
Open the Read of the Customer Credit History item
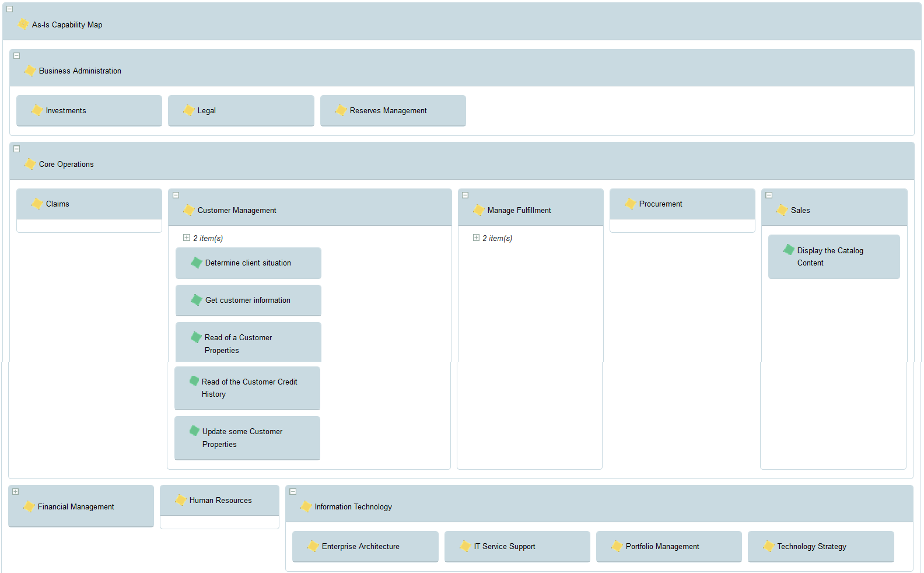coord(249,387)
